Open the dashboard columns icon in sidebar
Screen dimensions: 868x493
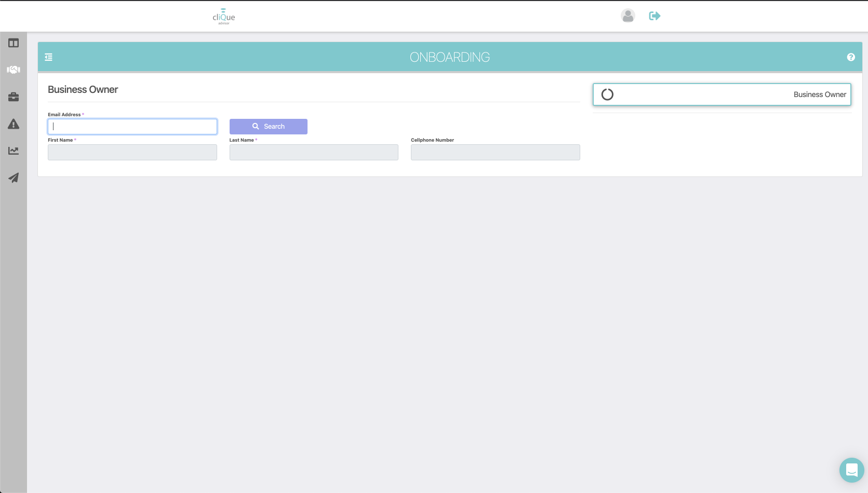pyautogui.click(x=14, y=43)
